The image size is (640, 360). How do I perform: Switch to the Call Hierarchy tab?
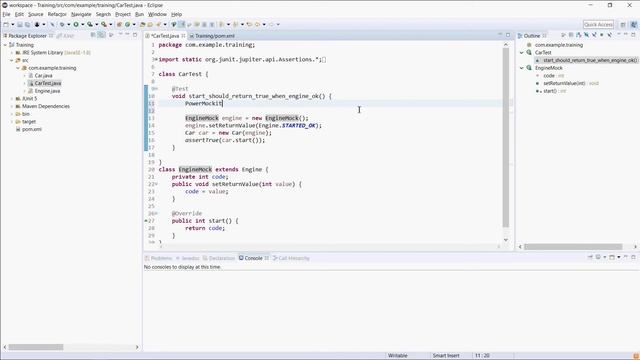pyautogui.click(x=291, y=258)
